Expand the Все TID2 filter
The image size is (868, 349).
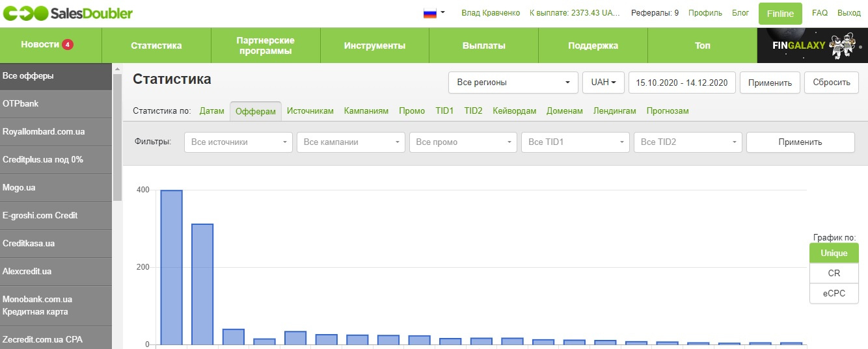coord(688,142)
